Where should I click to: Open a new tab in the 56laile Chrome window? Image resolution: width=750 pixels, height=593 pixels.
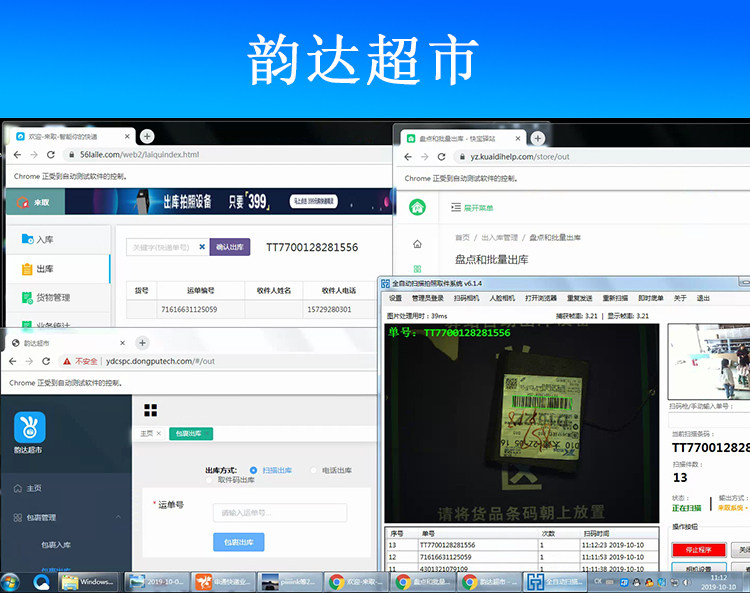[x=147, y=136]
